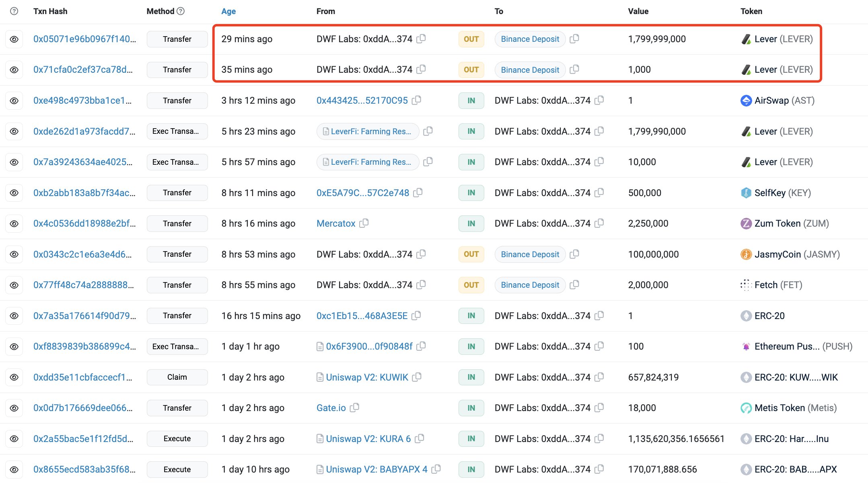Screen dimensions: 868x483
Task: Click the Claim method badge
Action: click(177, 377)
